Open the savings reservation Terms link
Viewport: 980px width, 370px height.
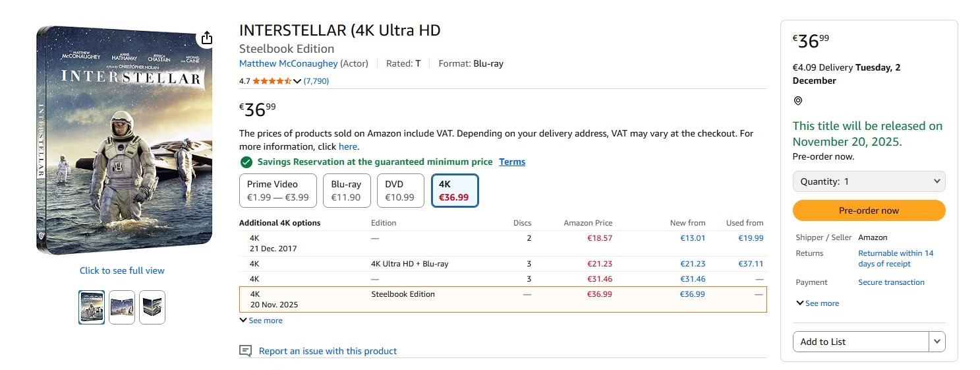(x=512, y=162)
